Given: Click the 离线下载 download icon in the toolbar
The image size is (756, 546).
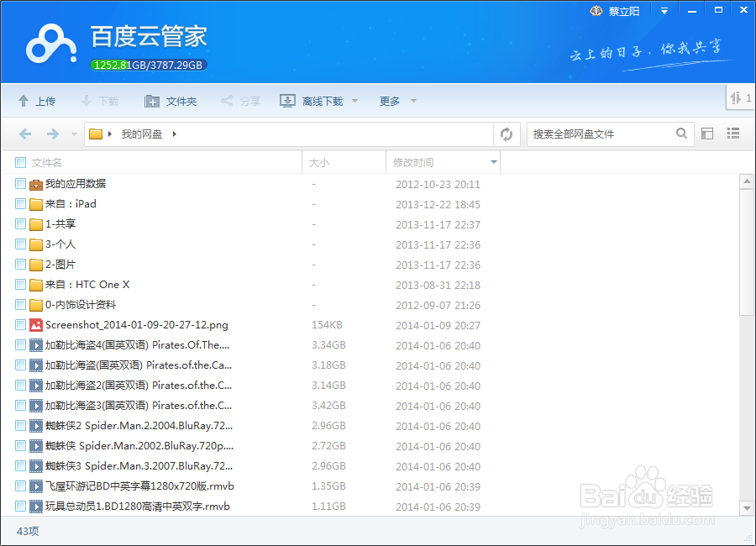Looking at the screenshot, I should click(286, 100).
